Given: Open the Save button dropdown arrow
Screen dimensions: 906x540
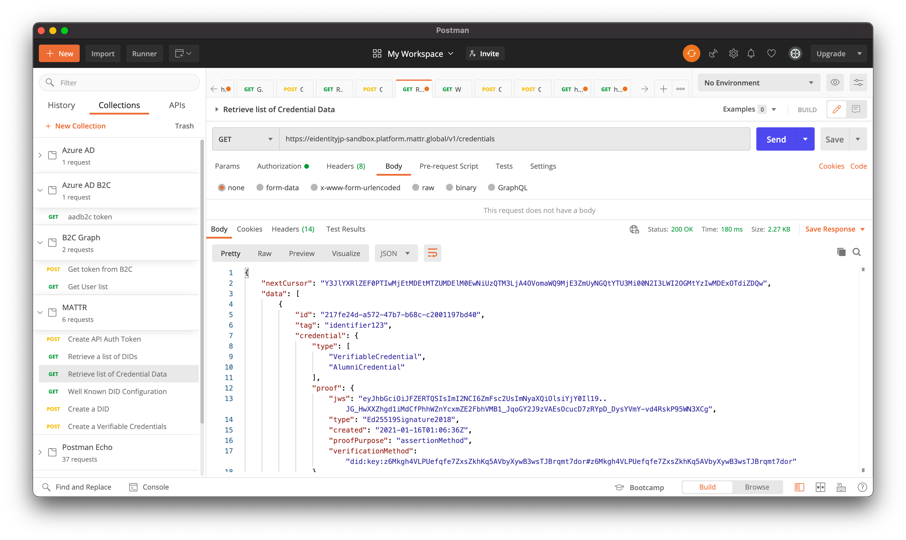Looking at the screenshot, I should pos(858,139).
